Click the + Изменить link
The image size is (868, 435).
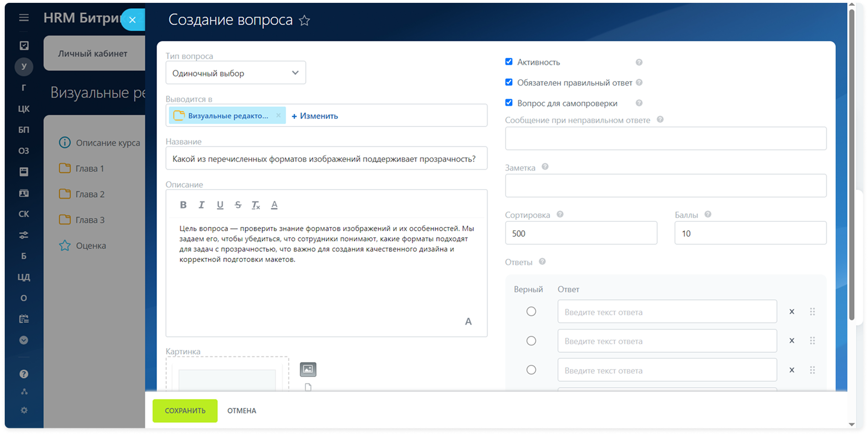click(315, 116)
